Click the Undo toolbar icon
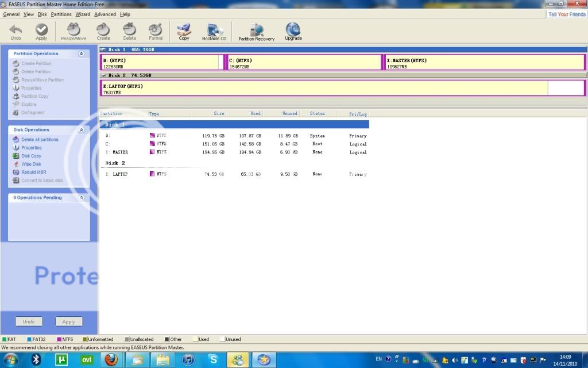Viewport: 588px width, 368px height. coord(16,30)
